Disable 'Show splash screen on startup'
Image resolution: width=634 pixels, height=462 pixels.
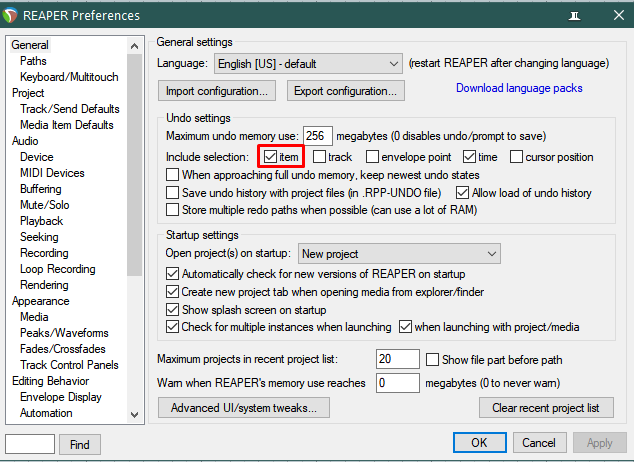coord(173,310)
